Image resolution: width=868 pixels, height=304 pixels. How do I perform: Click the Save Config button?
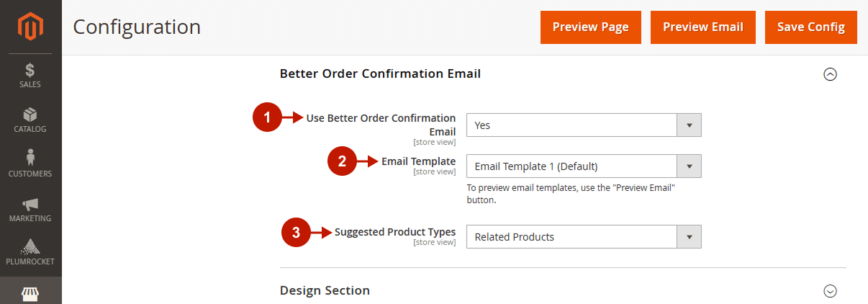[x=811, y=27]
